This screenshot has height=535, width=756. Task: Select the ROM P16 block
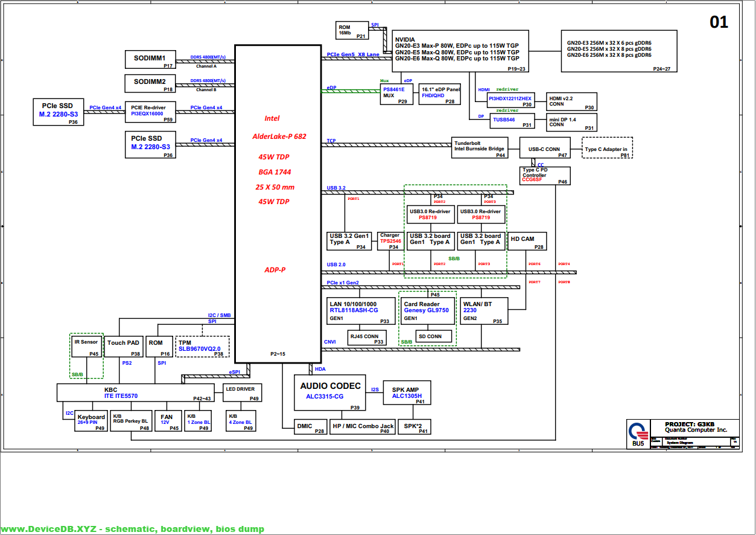click(x=159, y=347)
